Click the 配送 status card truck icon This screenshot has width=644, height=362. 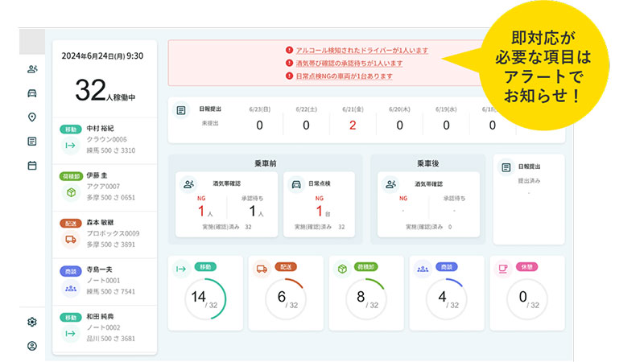pyautogui.click(x=262, y=269)
